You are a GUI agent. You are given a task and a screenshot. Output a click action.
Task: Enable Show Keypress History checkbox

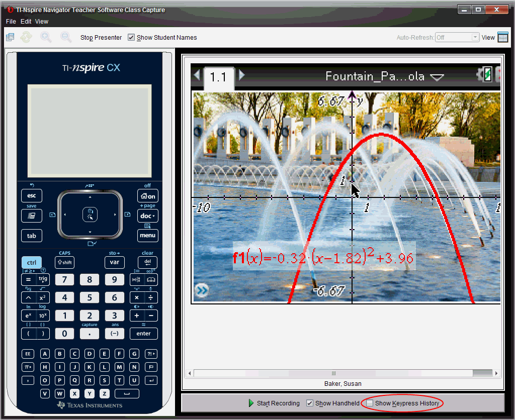[370, 403]
